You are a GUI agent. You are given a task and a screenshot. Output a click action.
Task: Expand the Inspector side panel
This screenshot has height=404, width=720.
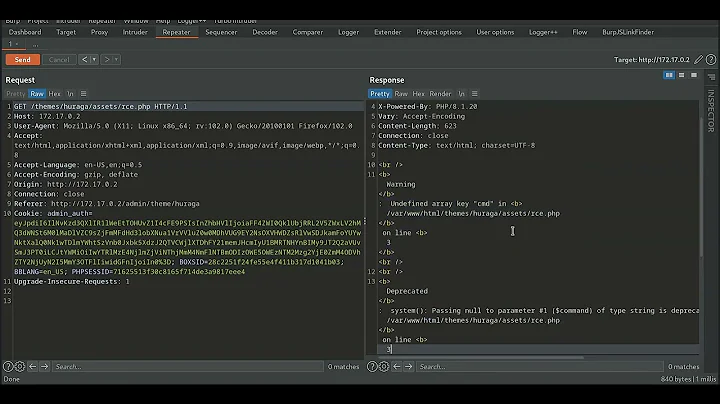pyautogui.click(x=711, y=111)
